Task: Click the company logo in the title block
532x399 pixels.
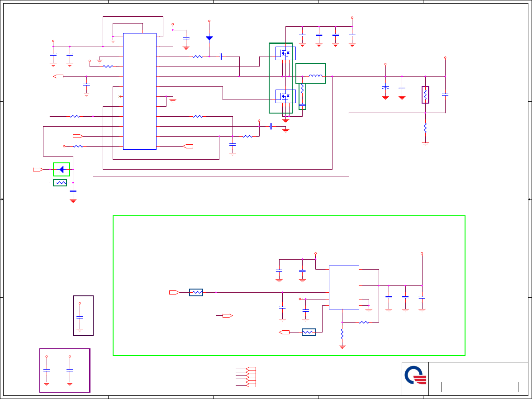Action: pyautogui.click(x=415, y=375)
